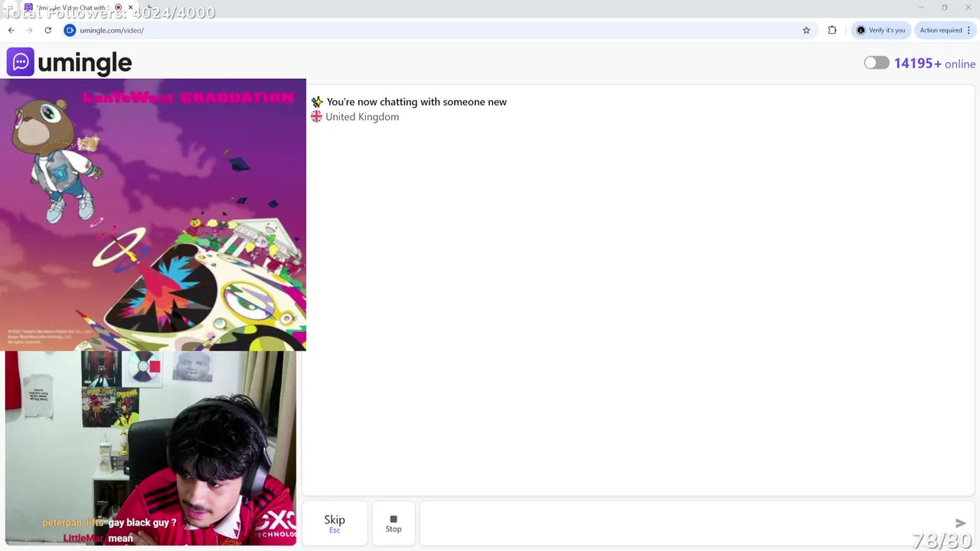Click the 'now chatting with someone new' message
This screenshot has width=980, height=551.
tap(416, 101)
